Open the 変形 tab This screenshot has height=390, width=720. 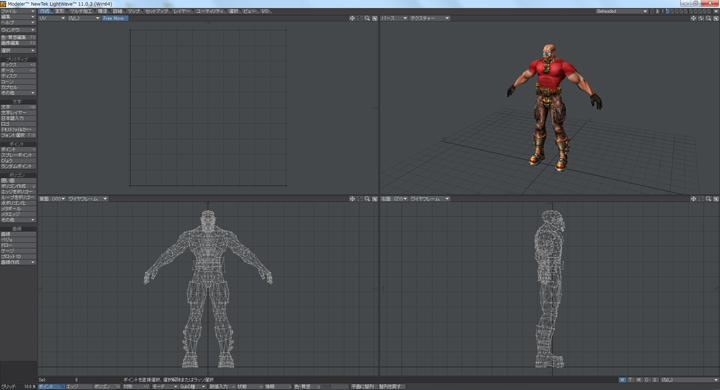pos(60,11)
